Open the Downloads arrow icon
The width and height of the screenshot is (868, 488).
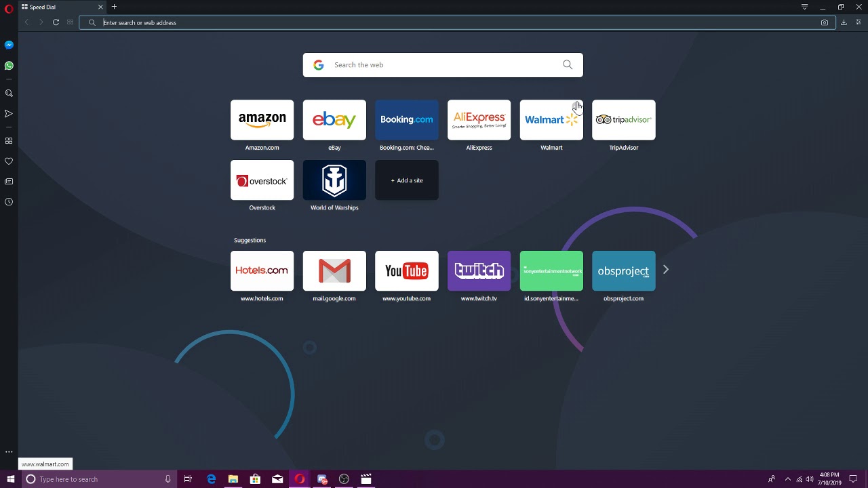point(844,22)
